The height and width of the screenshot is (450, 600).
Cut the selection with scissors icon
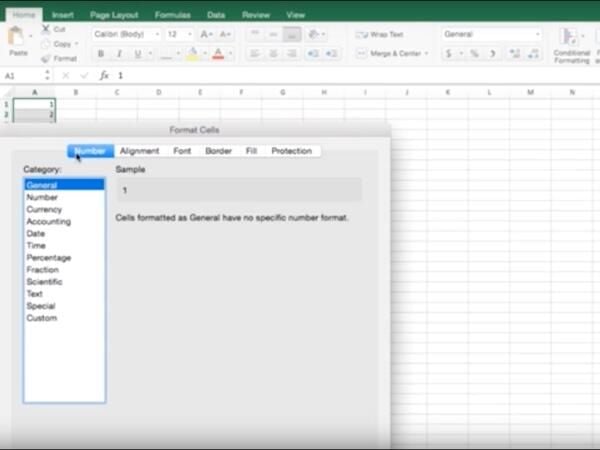coord(46,29)
